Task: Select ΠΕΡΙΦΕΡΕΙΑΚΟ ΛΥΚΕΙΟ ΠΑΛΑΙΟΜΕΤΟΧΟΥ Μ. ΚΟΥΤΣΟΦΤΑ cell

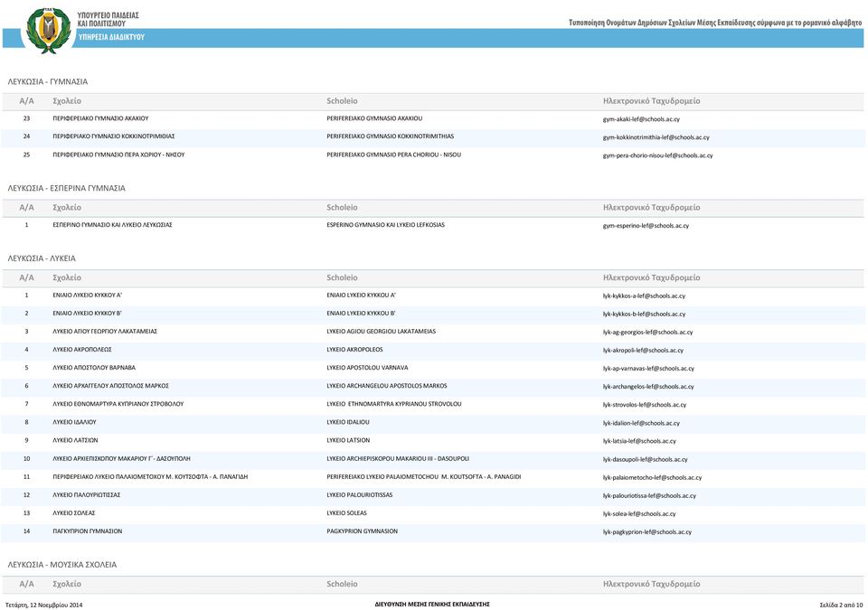Action: 150,477
